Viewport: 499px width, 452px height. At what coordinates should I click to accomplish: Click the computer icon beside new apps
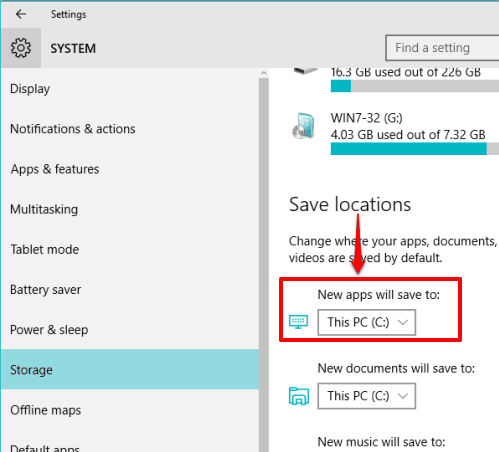298,322
